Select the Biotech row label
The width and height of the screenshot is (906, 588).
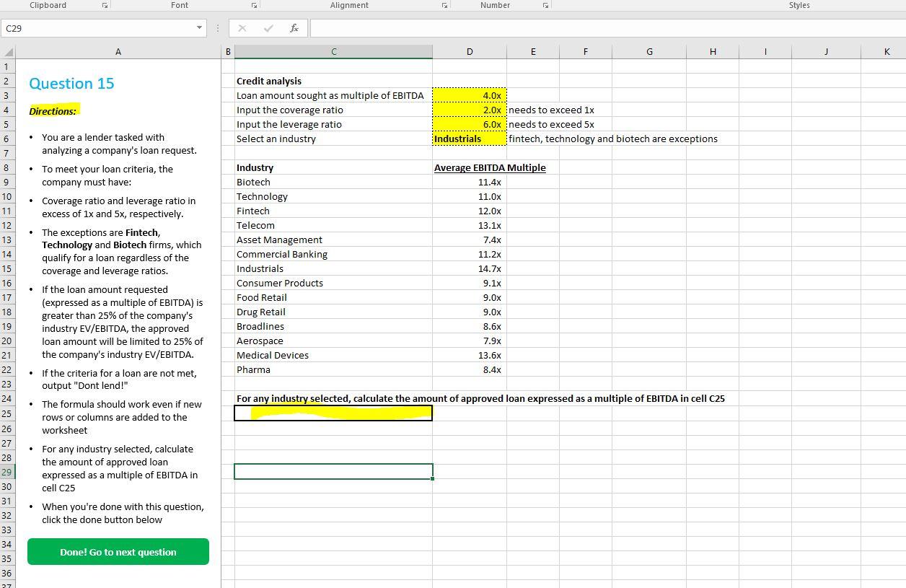[253, 182]
